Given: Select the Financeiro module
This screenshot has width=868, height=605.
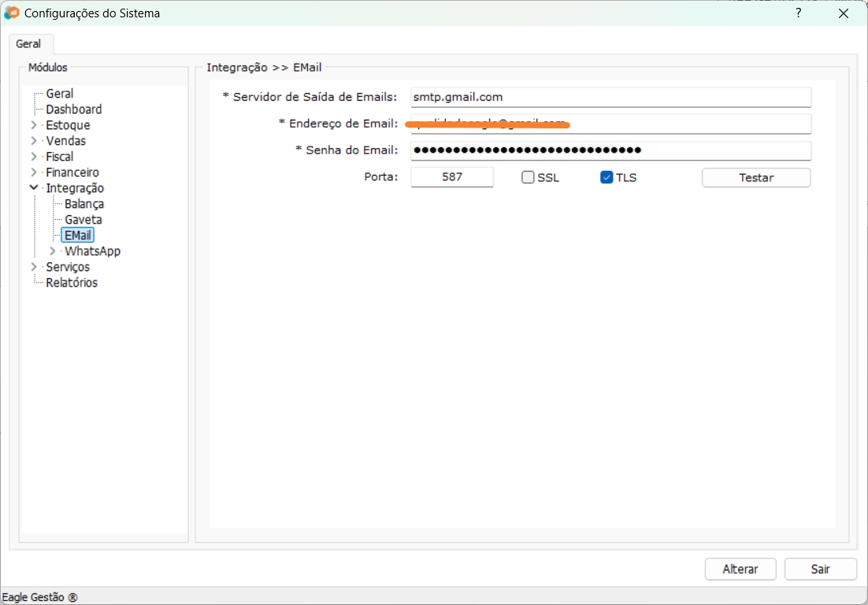Looking at the screenshot, I should [72, 173].
